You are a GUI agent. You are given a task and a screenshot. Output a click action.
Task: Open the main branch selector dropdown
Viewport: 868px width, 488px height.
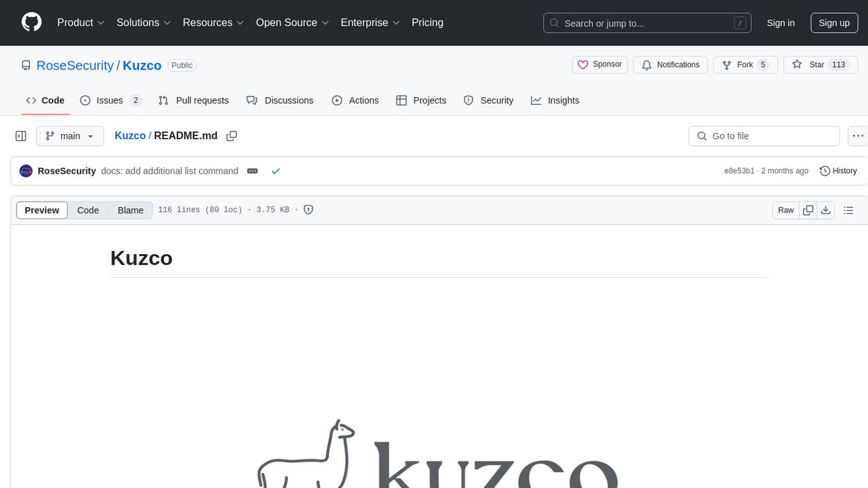[70, 136]
